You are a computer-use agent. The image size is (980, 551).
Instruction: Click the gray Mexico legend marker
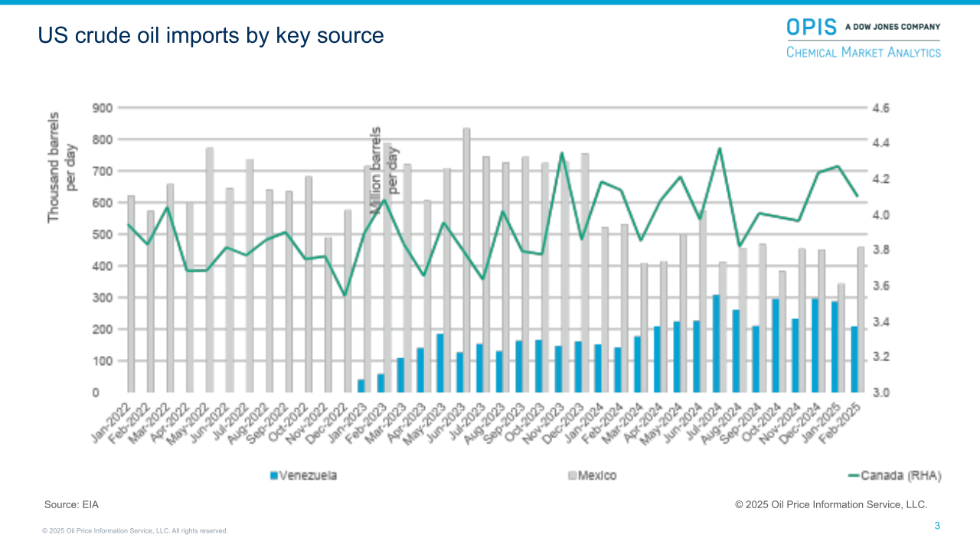pos(571,476)
